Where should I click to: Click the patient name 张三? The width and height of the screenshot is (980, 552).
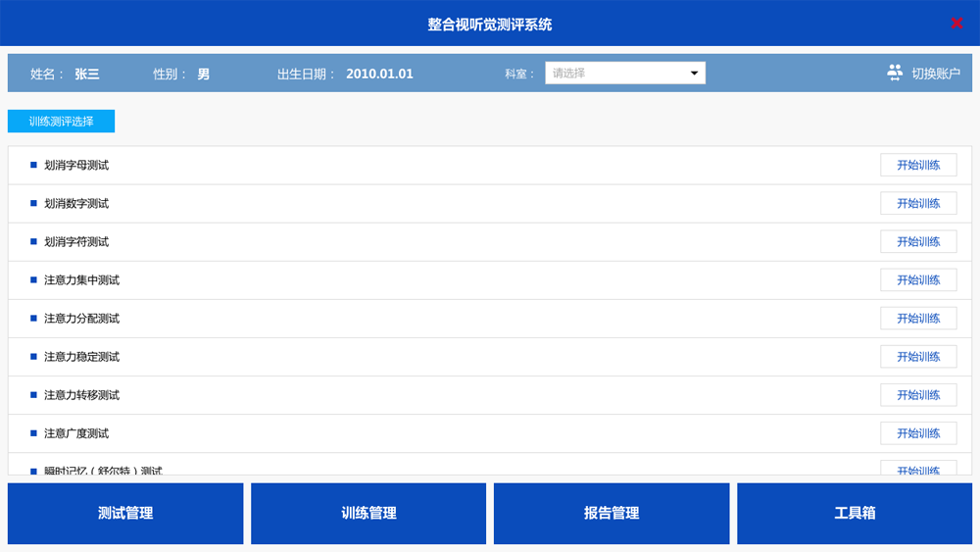[87, 74]
